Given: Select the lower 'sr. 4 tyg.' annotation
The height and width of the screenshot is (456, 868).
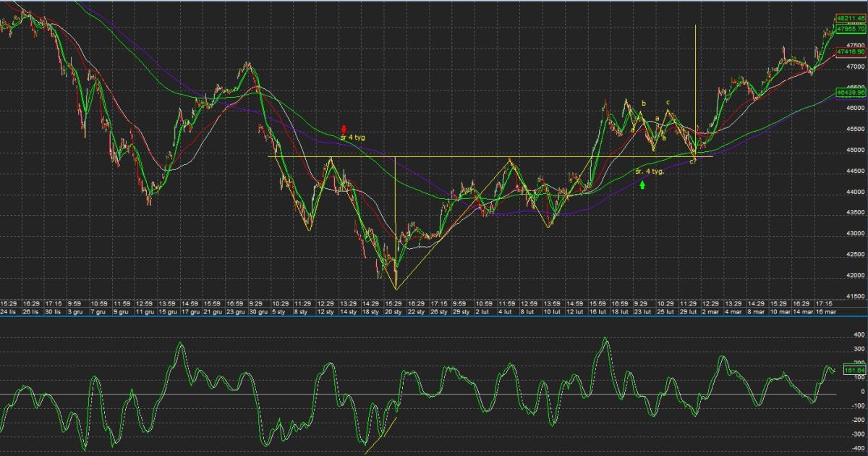Looking at the screenshot, I should (x=650, y=172).
